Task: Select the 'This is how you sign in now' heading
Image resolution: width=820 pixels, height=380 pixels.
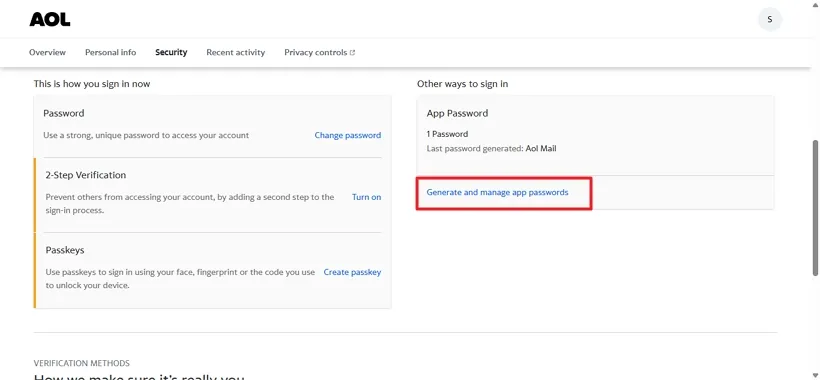Action: (x=92, y=84)
